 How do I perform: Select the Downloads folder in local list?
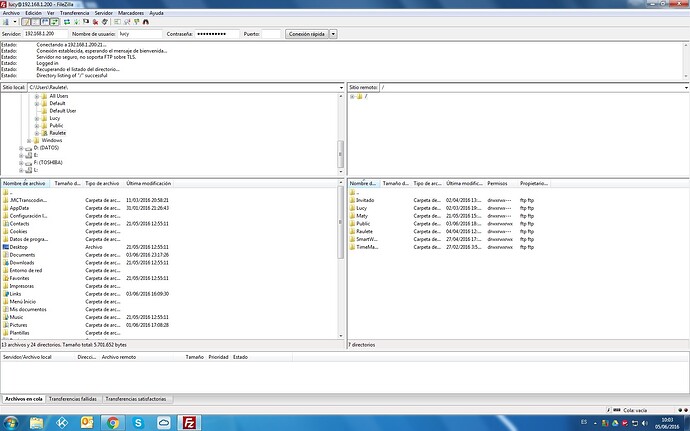(x=22, y=263)
